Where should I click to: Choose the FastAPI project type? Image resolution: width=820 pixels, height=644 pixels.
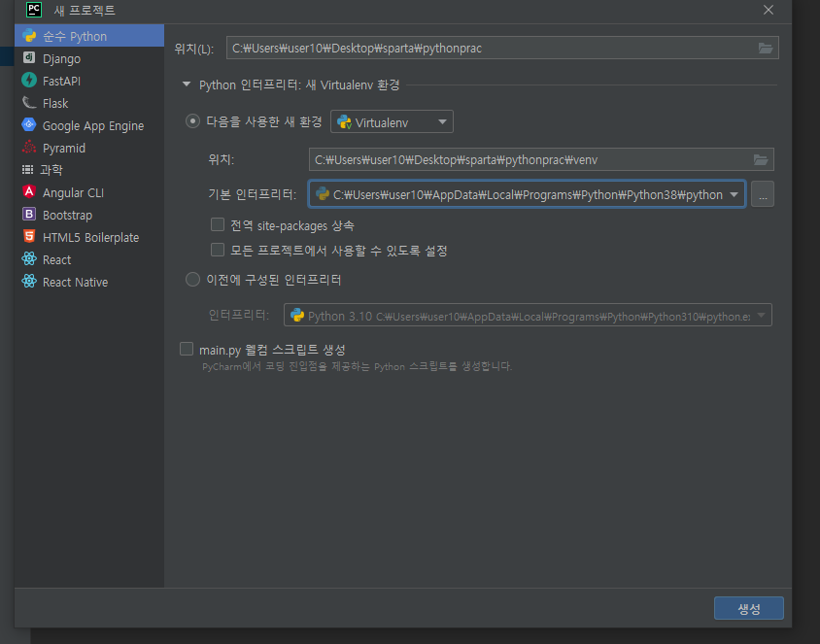pyautogui.click(x=89, y=81)
